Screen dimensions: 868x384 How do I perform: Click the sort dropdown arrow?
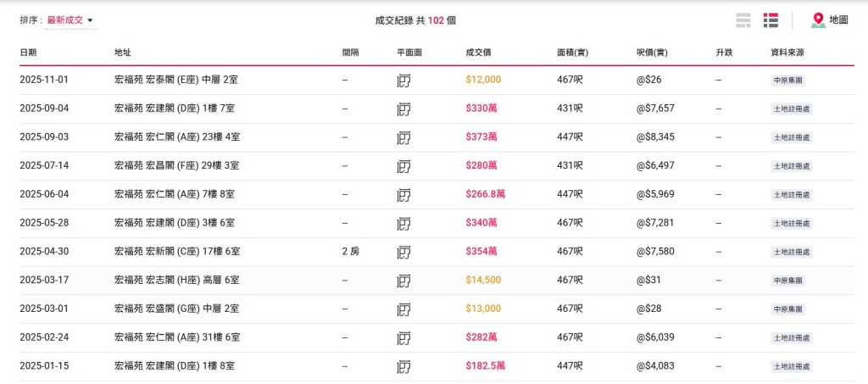coord(91,20)
